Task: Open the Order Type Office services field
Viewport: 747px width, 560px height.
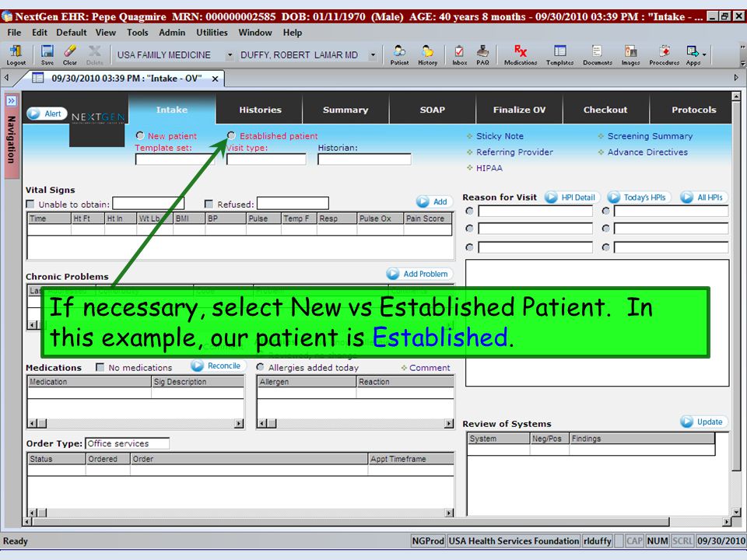Action: (127, 443)
